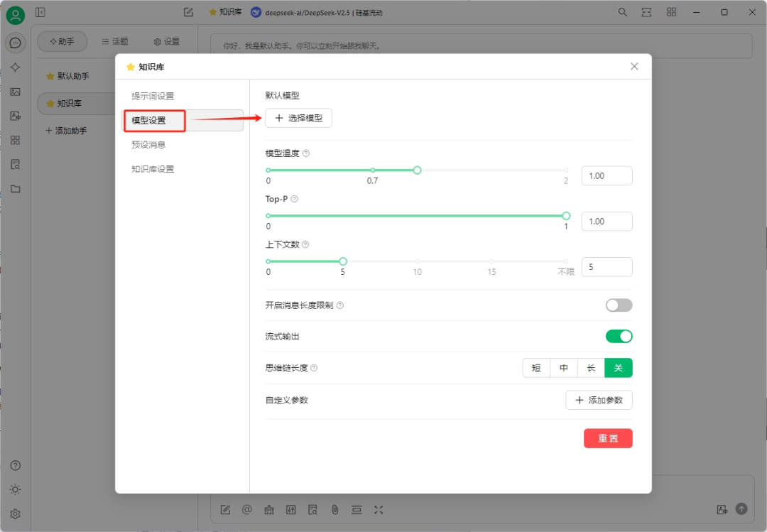Collapse the left assistant panel icon
The width and height of the screenshot is (767, 532).
tap(40, 12)
